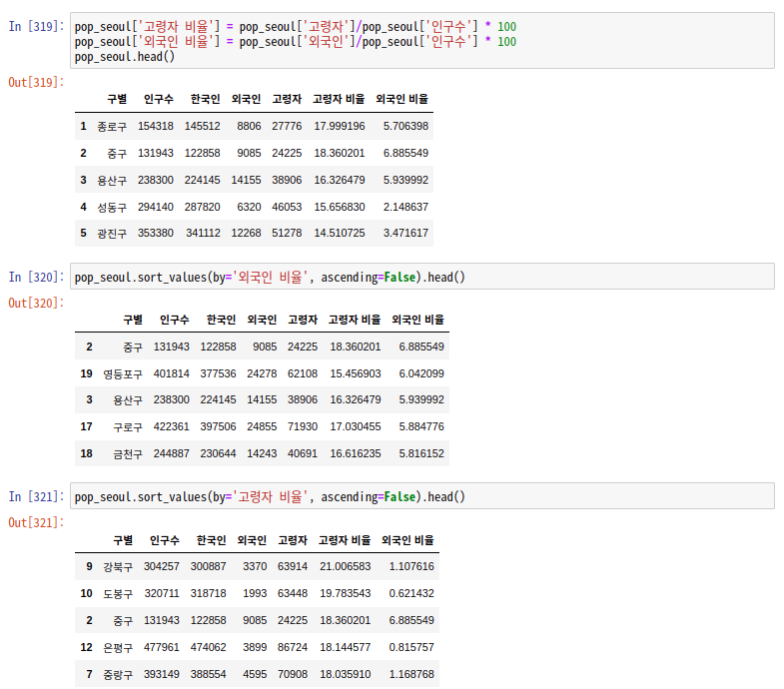Select the 광진구 district cell

pyautogui.click(x=112, y=234)
